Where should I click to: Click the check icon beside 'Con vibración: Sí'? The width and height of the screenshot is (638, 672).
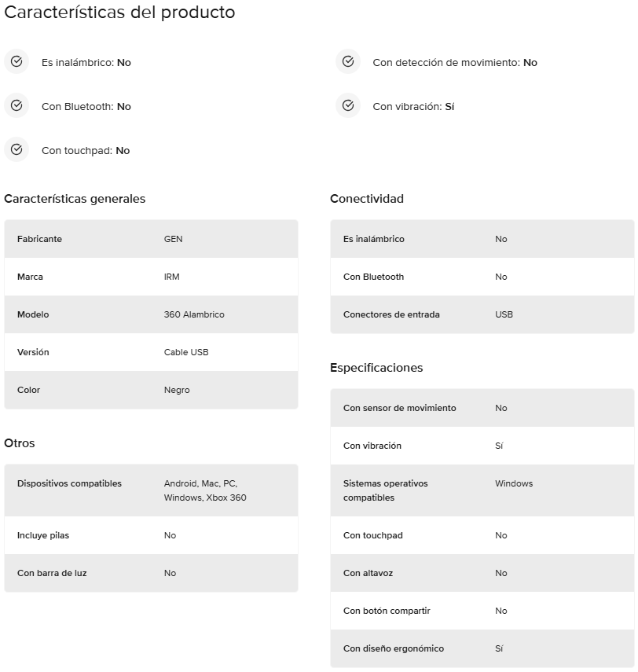click(x=348, y=105)
